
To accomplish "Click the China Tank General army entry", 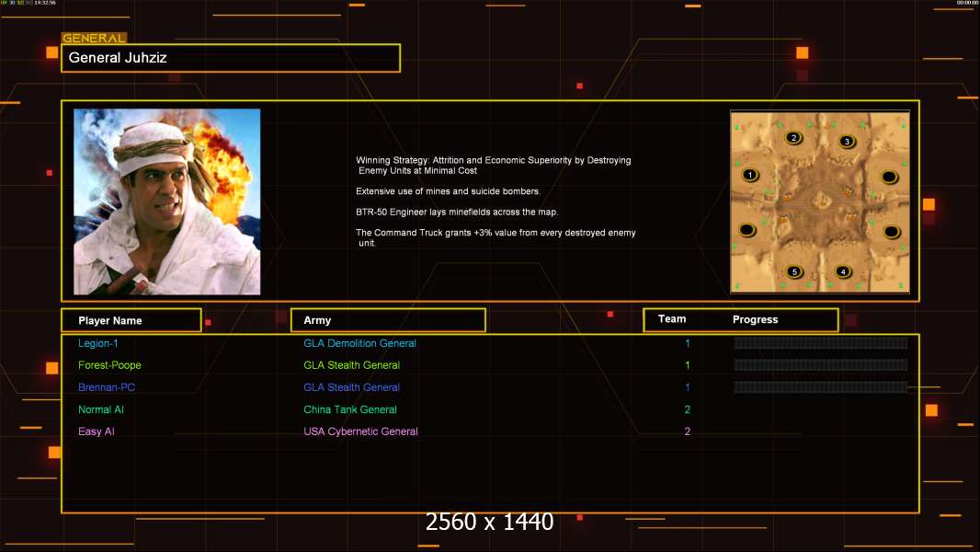I will click(x=350, y=409).
